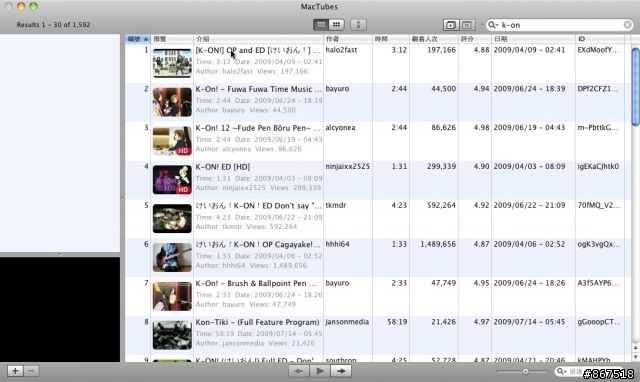This screenshot has width=640, height=382.
Task: Open thumbnail of K-ON! ED [HD] video
Action: pyautogui.click(x=172, y=180)
